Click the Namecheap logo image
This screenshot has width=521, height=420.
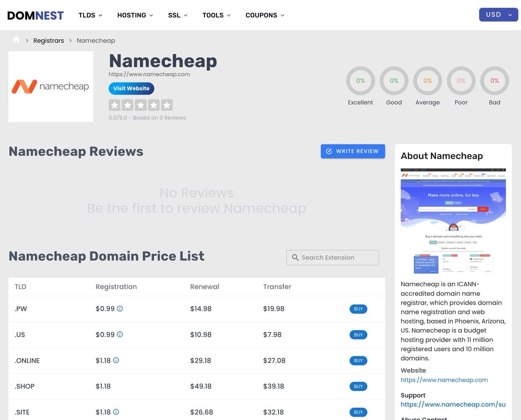coord(50,86)
